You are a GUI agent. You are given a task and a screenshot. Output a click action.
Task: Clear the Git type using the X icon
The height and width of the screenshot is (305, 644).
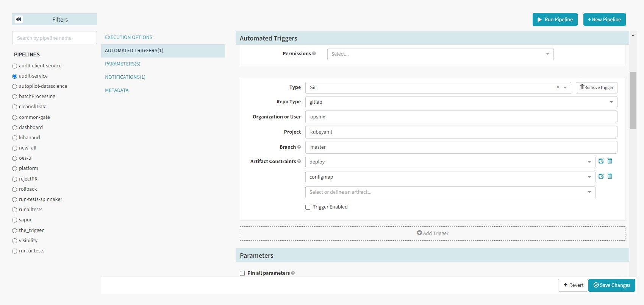(x=558, y=87)
